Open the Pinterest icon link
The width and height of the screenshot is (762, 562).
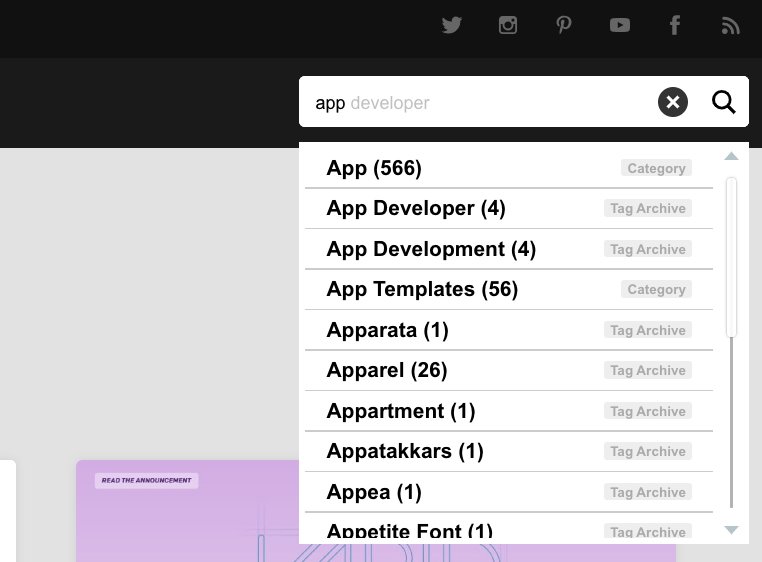point(564,25)
